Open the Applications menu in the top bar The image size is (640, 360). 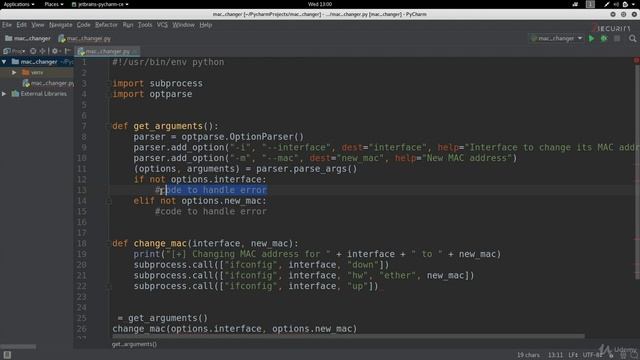coord(19,4)
